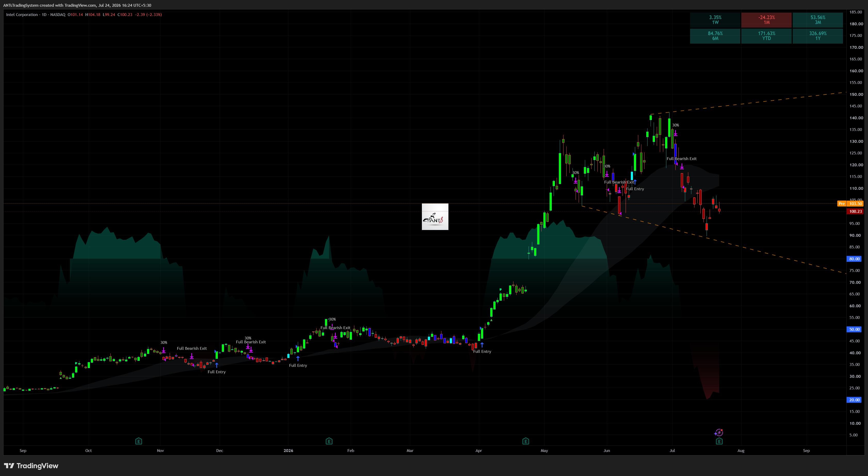Image resolution: width=868 pixels, height=476 pixels.
Task: Click the Full Entry label in late November
Action: pos(216,372)
